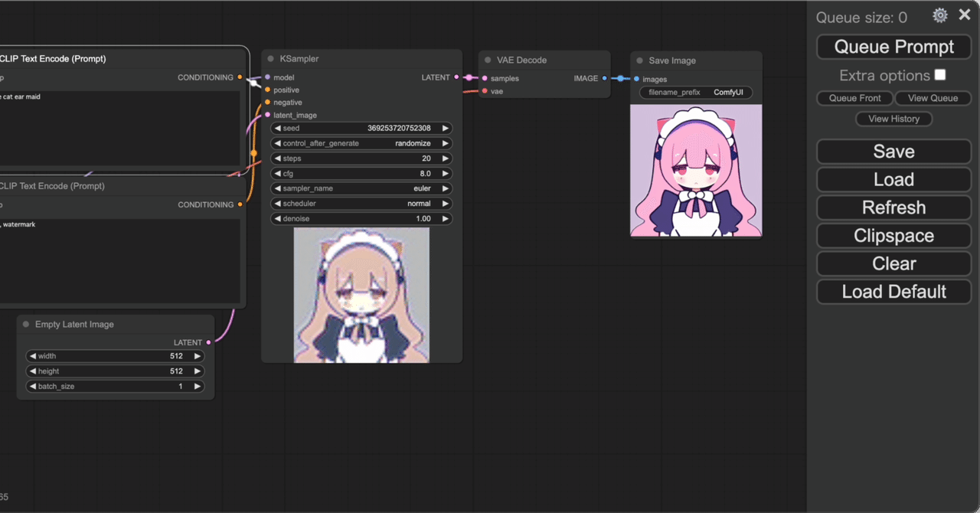Click the Load Default button
Viewport: 980px width, 513px height.
tap(893, 291)
